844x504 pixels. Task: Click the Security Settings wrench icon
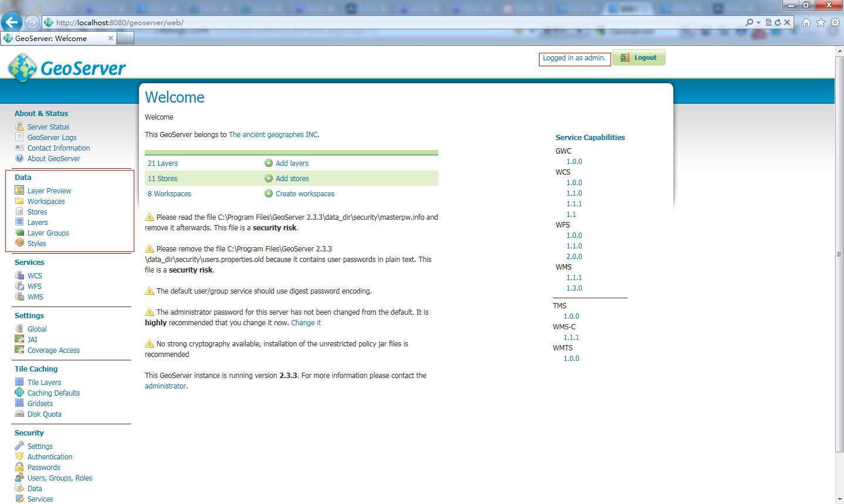(x=19, y=446)
